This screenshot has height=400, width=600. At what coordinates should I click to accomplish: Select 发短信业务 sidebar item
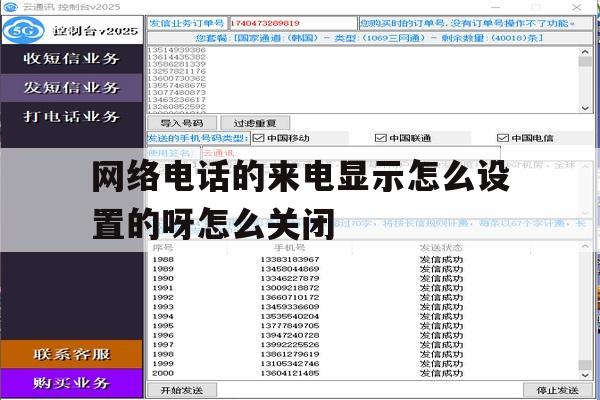click(72, 88)
